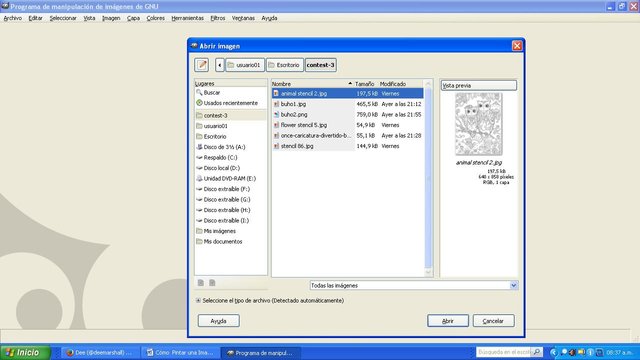
Task: Click the Disco de 3½ (A:) floppy icon
Action: (x=199, y=147)
